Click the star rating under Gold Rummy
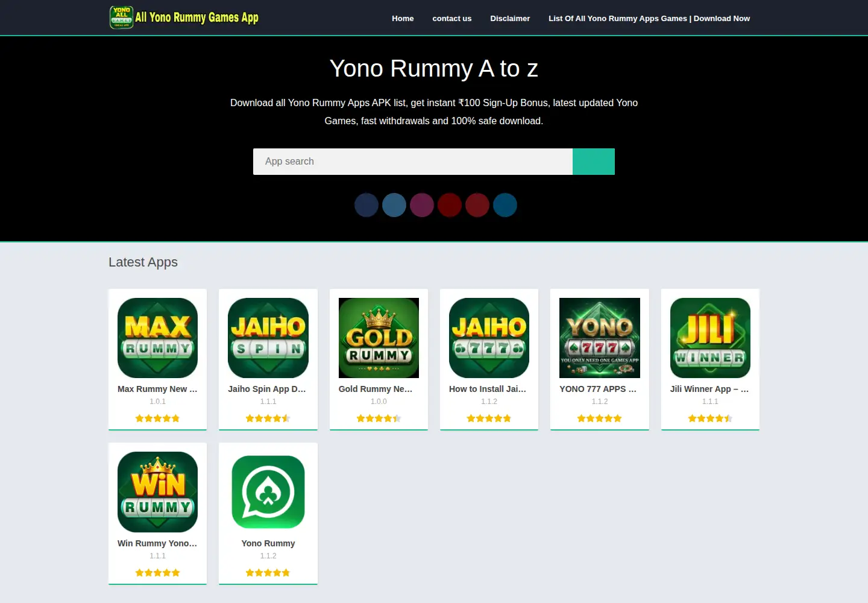 [379, 418]
